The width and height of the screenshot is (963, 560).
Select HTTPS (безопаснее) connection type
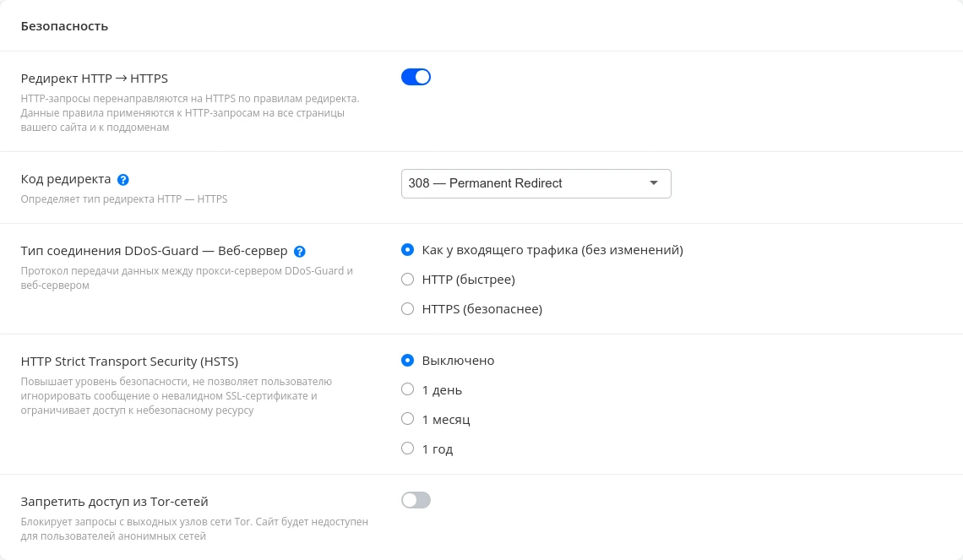pyautogui.click(x=407, y=309)
